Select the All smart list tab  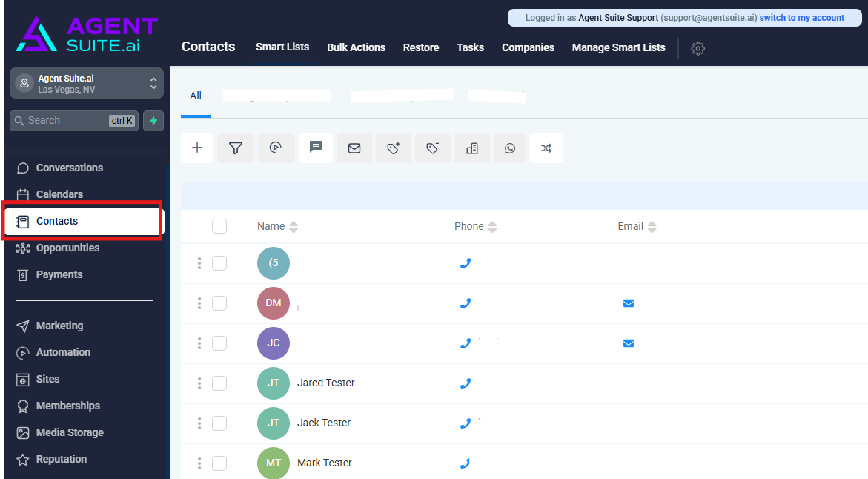[x=196, y=96]
